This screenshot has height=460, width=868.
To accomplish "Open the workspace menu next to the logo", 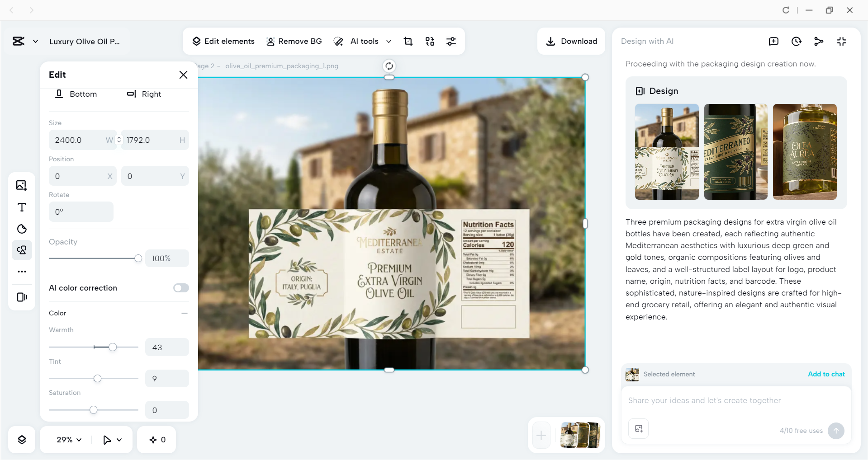I will click(35, 41).
